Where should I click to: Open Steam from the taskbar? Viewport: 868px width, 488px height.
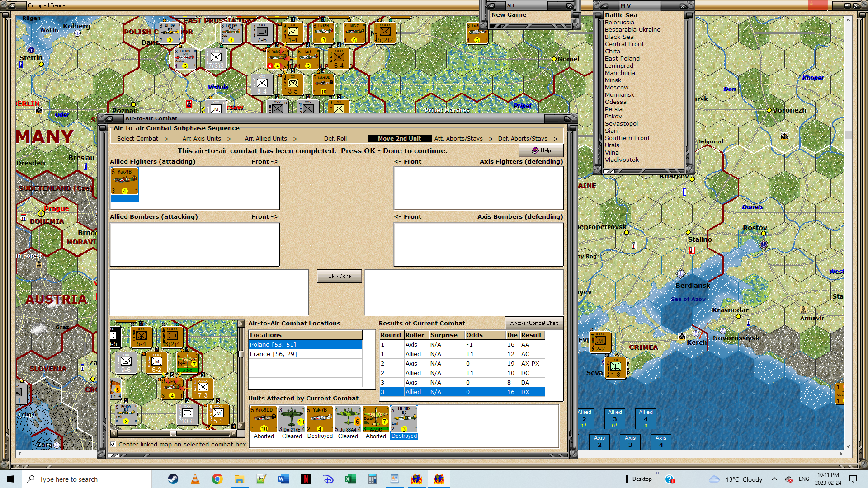point(173,479)
